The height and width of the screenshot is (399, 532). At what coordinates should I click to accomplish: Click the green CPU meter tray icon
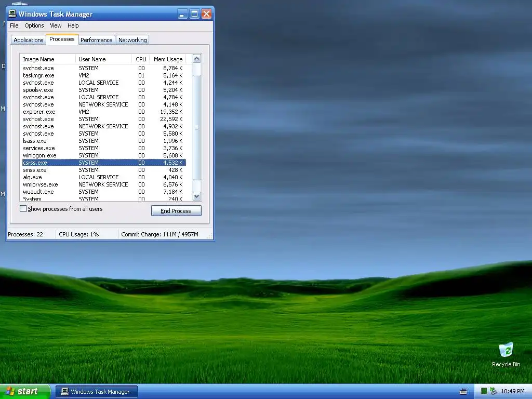click(x=484, y=391)
